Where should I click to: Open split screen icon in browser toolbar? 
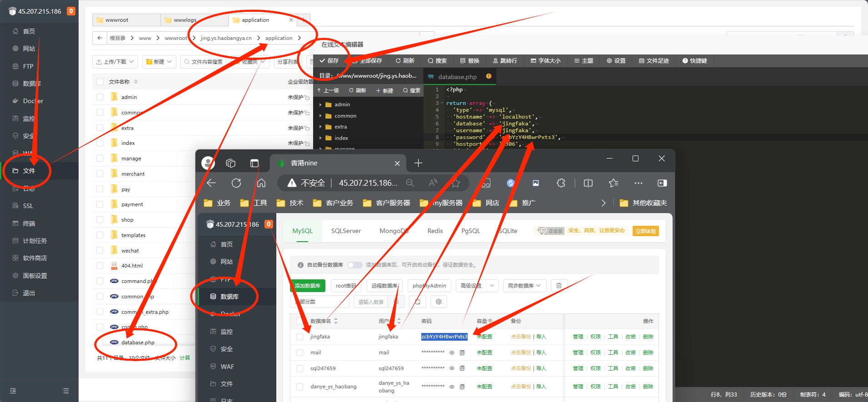[x=588, y=183]
